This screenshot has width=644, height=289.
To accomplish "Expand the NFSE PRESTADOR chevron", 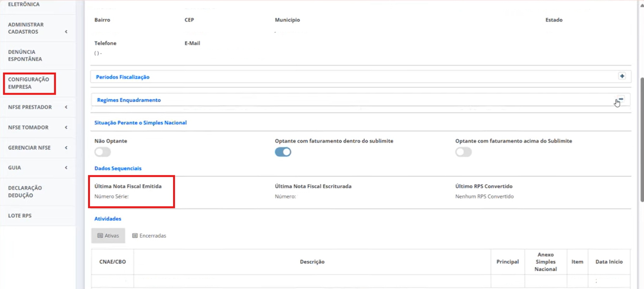I will (x=66, y=107).
